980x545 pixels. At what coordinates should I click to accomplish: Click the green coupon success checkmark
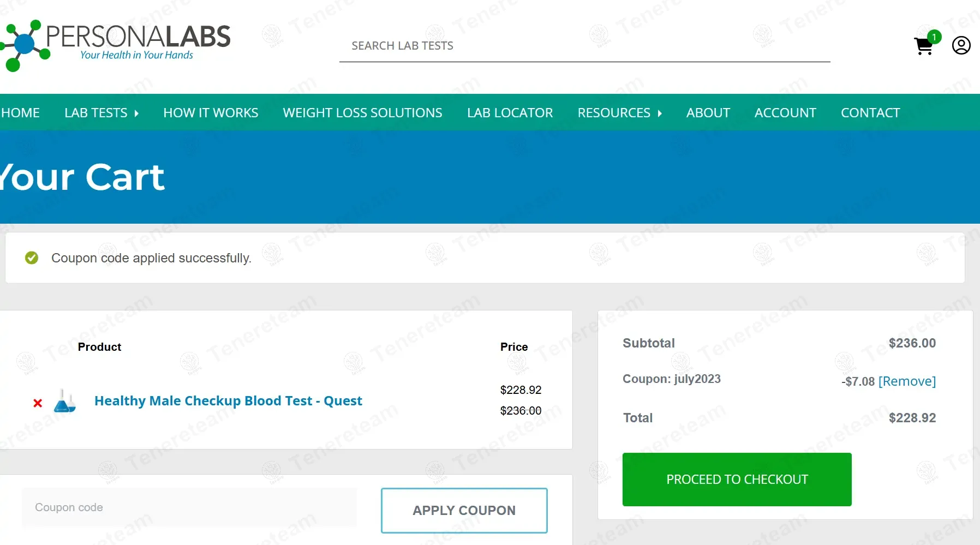tap(32, 257)
